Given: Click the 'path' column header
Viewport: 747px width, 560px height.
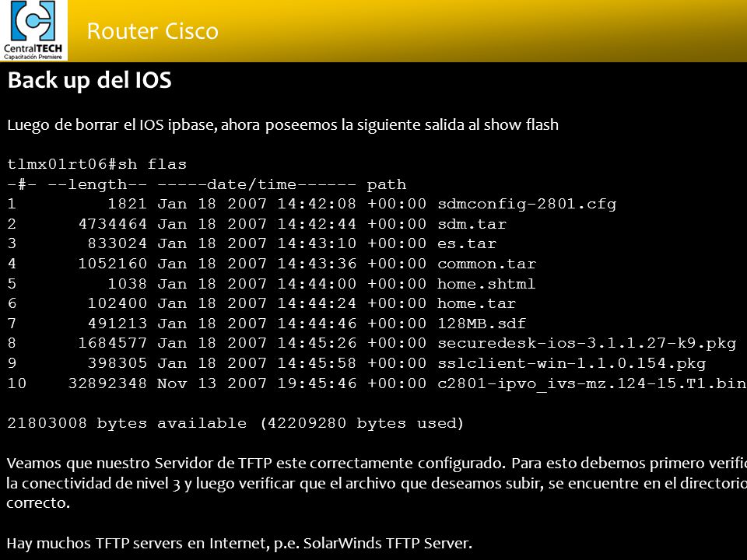Looking at the screenshot, I should [387, 185].
